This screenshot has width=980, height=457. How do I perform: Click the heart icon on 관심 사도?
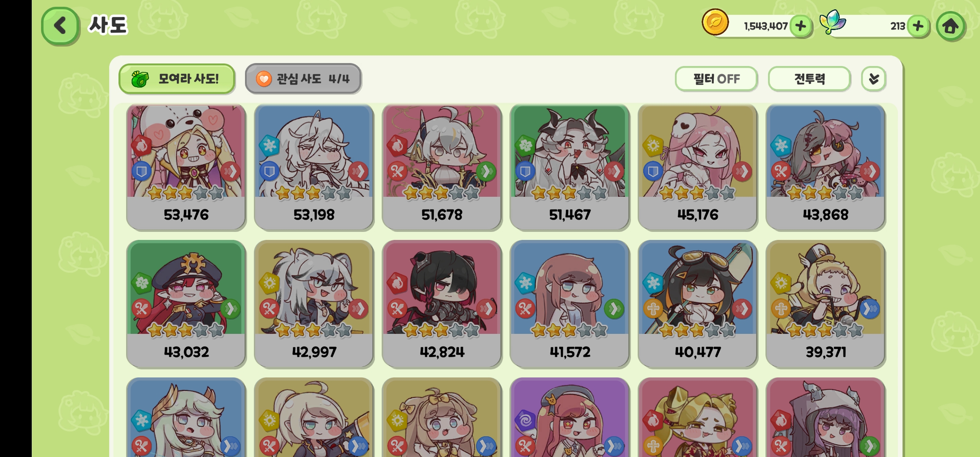264,79
